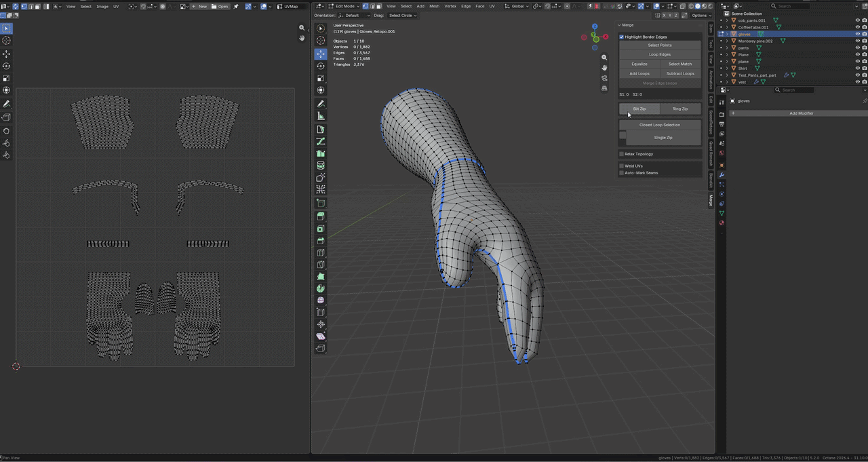This screenshot has height=462, width=868.
Task: Open the Select Circle drag dropdown
Action: tap(403, 15)
